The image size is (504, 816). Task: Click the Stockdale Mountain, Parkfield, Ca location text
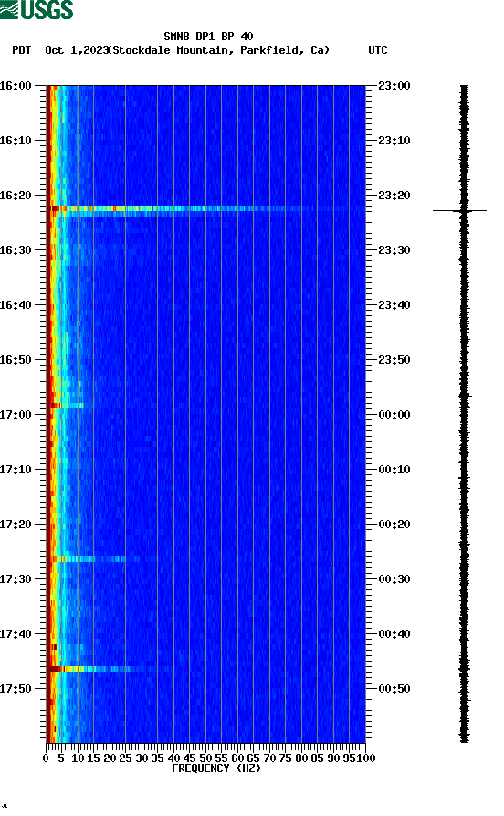[x=219, y=50]
